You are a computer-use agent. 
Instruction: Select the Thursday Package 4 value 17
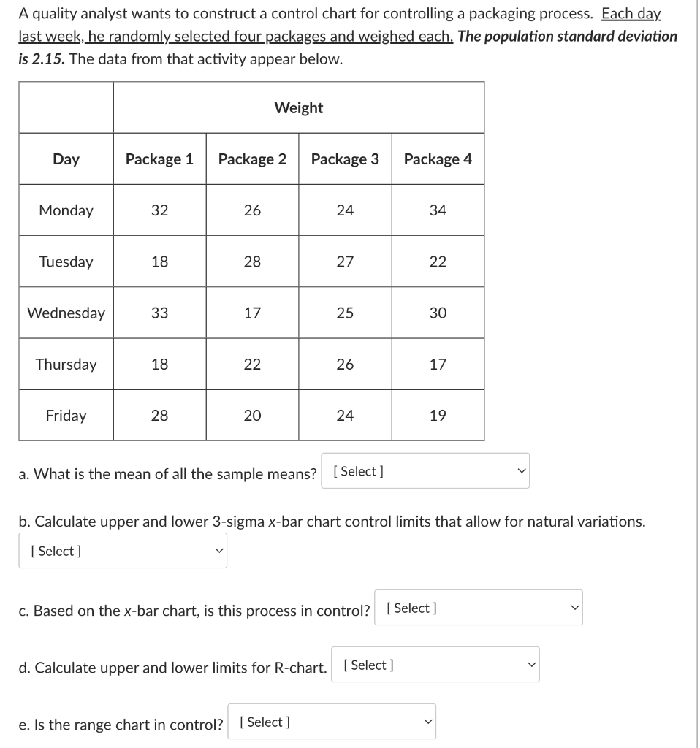pyautogui.click(x=438, y=364)
